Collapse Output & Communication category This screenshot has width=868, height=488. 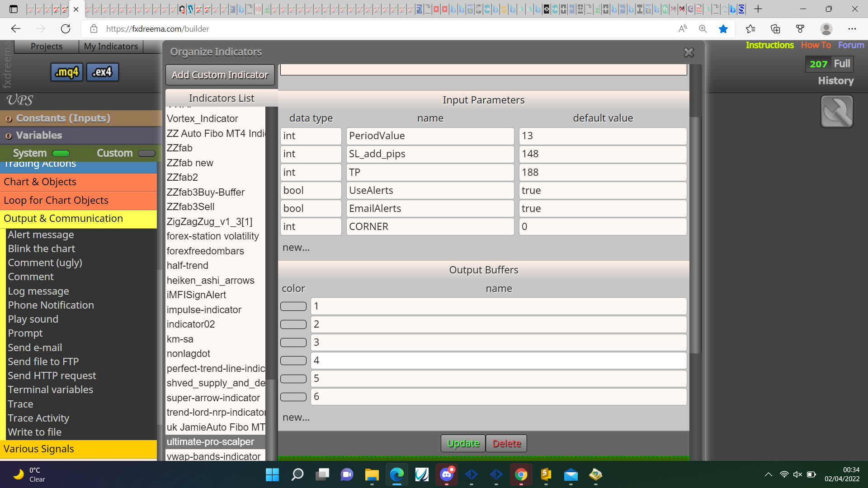pyautogui.click(x=78, y=219)
